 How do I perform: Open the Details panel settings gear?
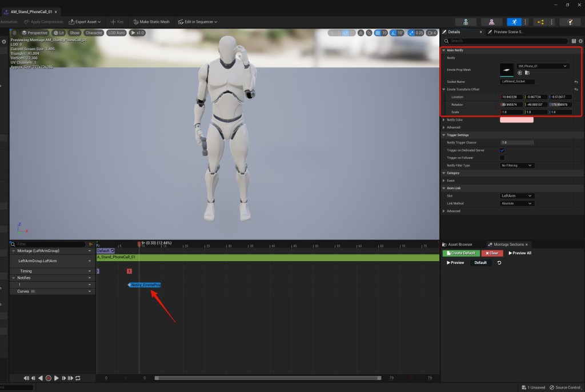pyautogui.click(x=581, y=41)
